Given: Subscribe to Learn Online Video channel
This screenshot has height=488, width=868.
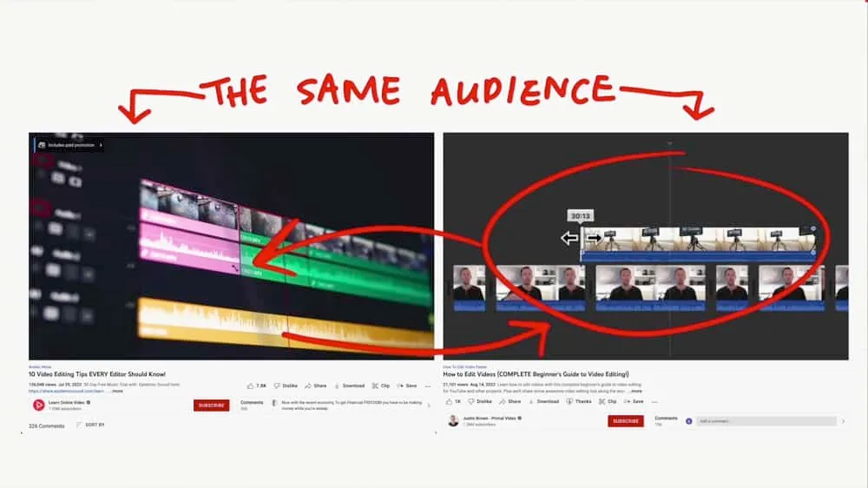Looking at the screenshot, I should 211,405.
